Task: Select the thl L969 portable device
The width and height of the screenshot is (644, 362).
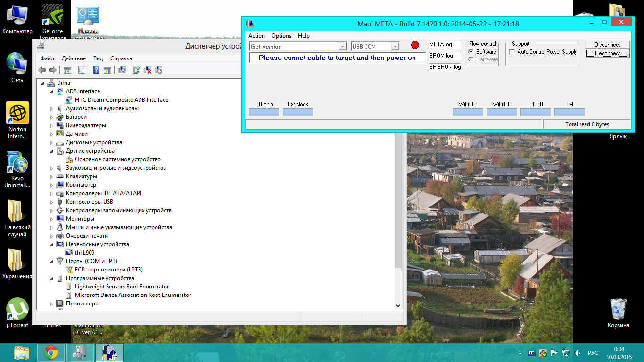Action: [x=84, y=253]
